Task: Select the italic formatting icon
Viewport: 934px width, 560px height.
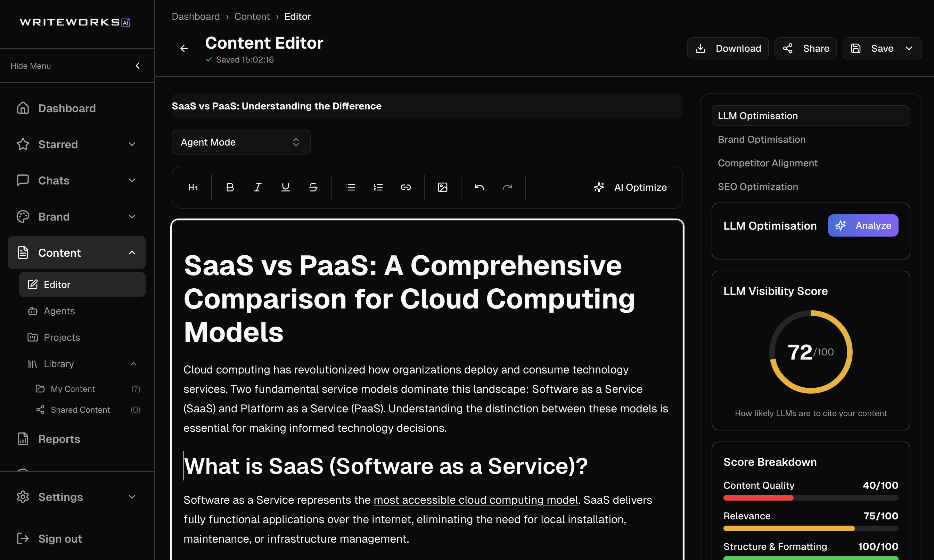Action: (258, 187)
